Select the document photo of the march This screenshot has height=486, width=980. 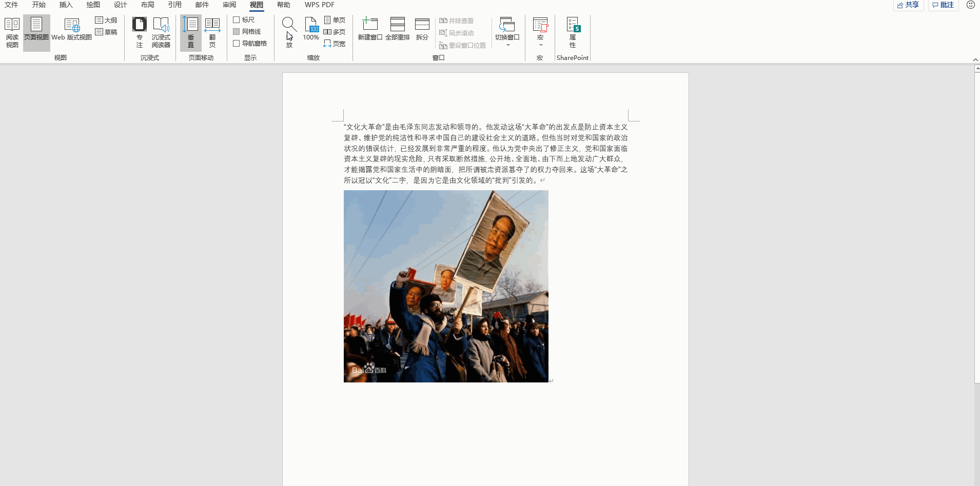click(x=446, y=286)
